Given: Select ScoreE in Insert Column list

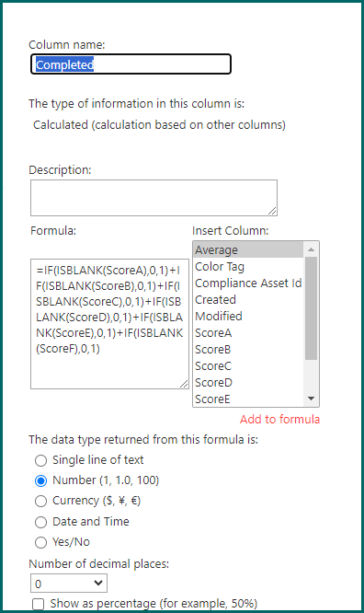Looking at the screenshot, I should click(248, 399).
